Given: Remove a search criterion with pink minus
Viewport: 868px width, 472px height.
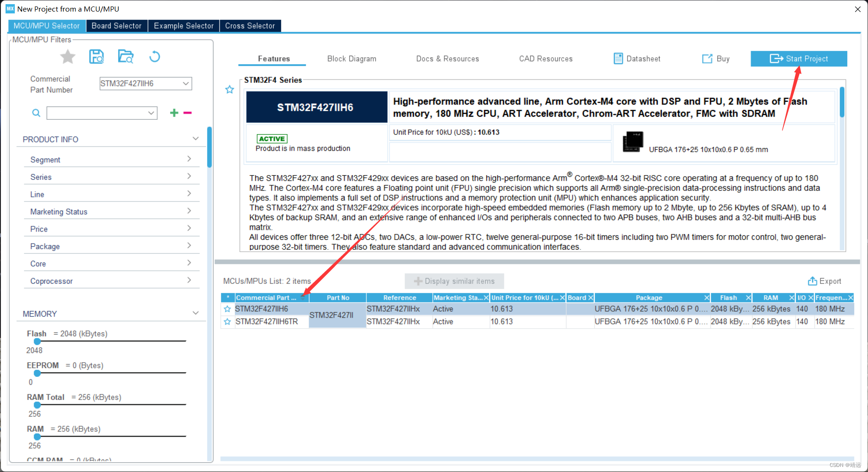Looking at the screenshot, I should click(188, 113).
